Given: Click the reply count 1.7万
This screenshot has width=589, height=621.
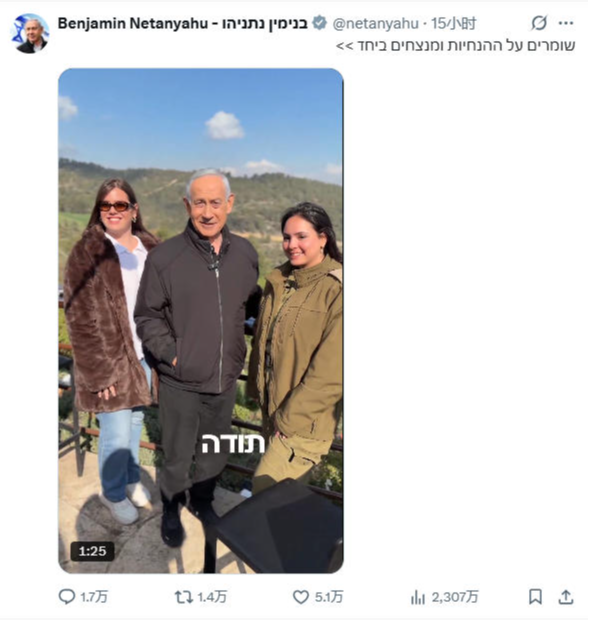Looking at the screenshot, I should coord(94,597).
